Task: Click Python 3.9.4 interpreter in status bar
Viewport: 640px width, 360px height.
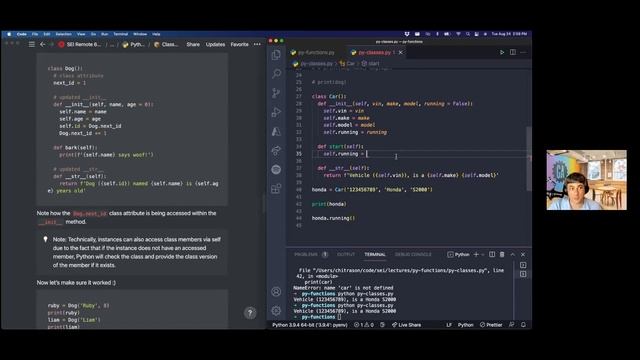Action: point(309,325)
